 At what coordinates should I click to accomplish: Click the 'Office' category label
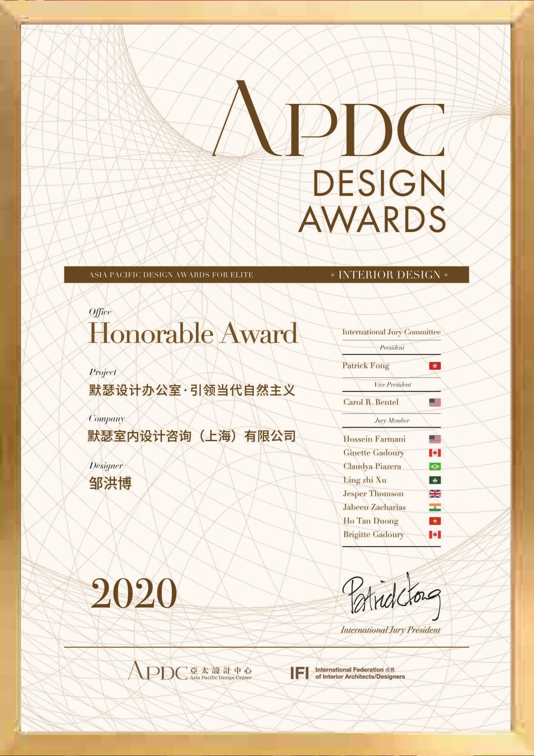(100, 312)
